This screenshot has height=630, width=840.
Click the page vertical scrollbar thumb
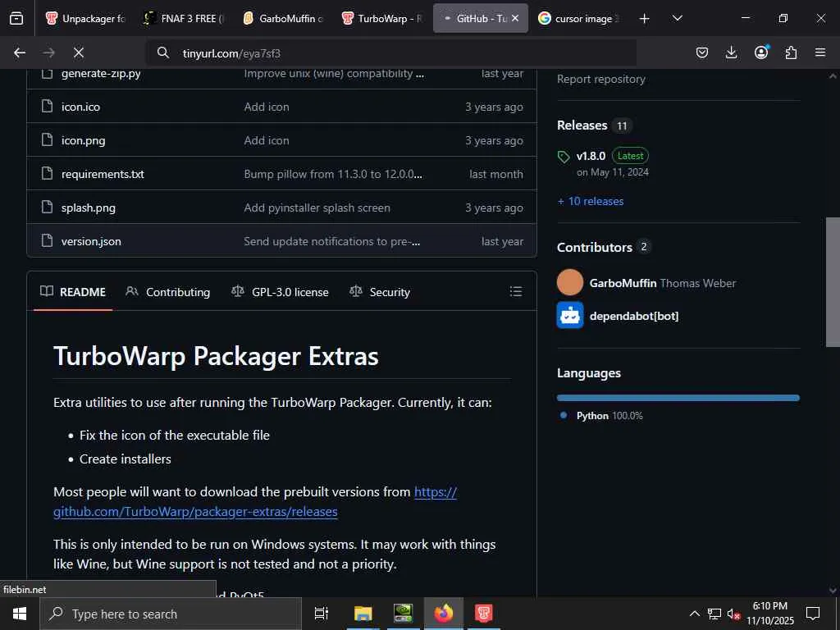[833, 282]
